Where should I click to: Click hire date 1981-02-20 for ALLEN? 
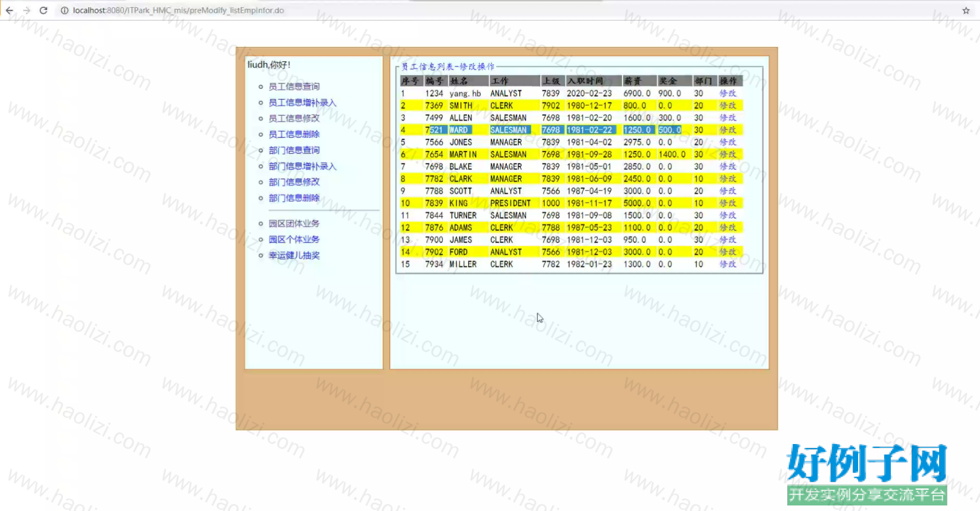click(589, 118)
